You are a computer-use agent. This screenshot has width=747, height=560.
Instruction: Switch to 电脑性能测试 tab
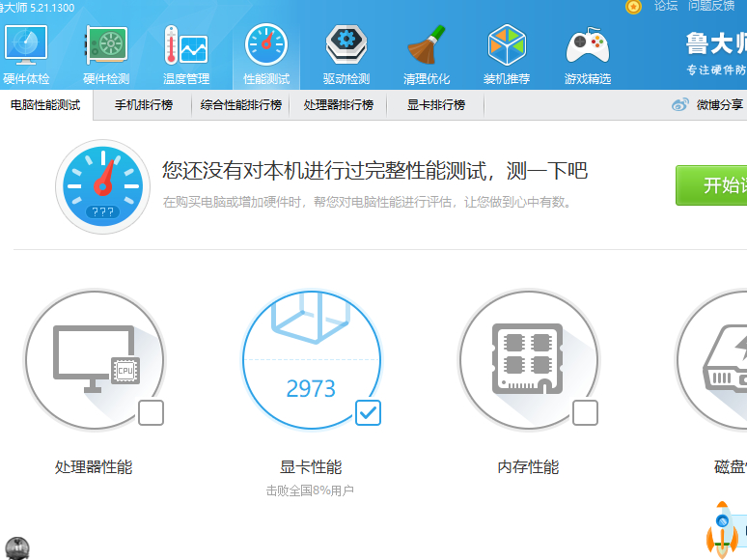point(45,105)
